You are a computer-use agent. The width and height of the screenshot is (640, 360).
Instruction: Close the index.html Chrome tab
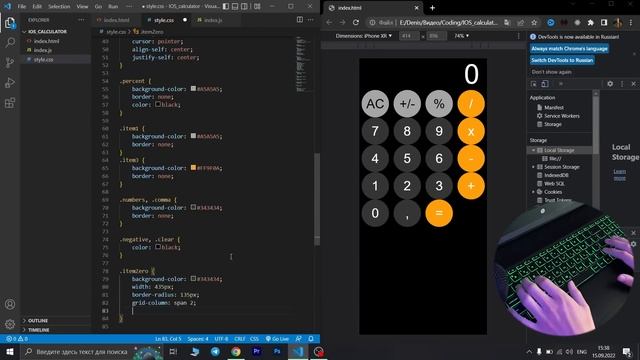coord(416,8)
